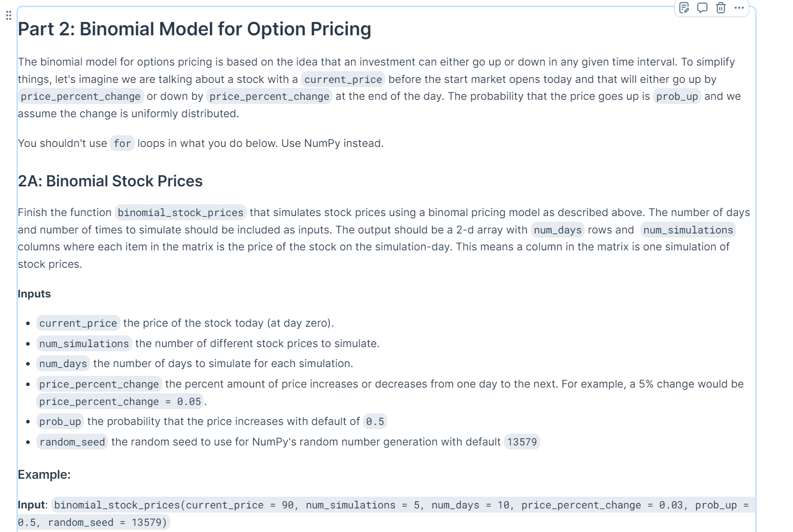The height and width of the screenshot is (532, 793).
Task: Expand cell options via the ... icon
Action: coord(739,8)
